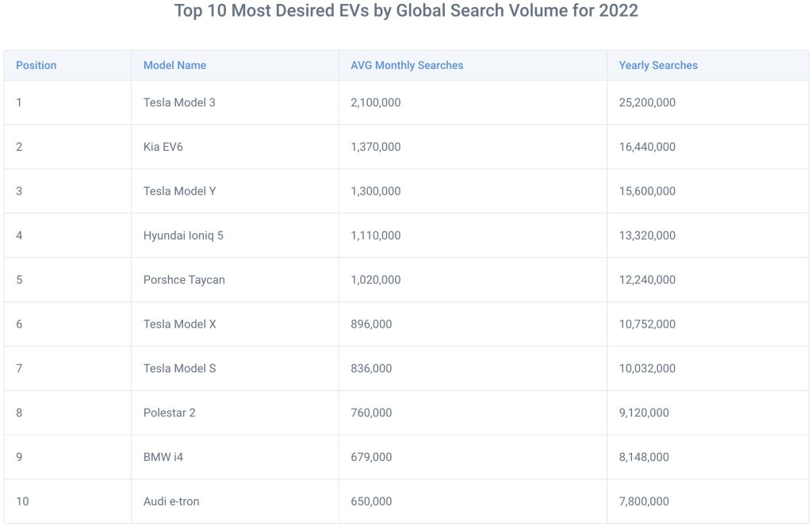Select the Polestar 2 model name
The image size is (812, 526).
click(x=167, y=413)
